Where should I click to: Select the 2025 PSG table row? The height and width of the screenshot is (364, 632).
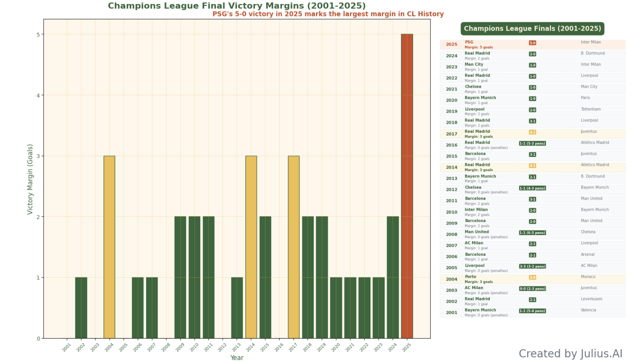[x=532, y=45]
